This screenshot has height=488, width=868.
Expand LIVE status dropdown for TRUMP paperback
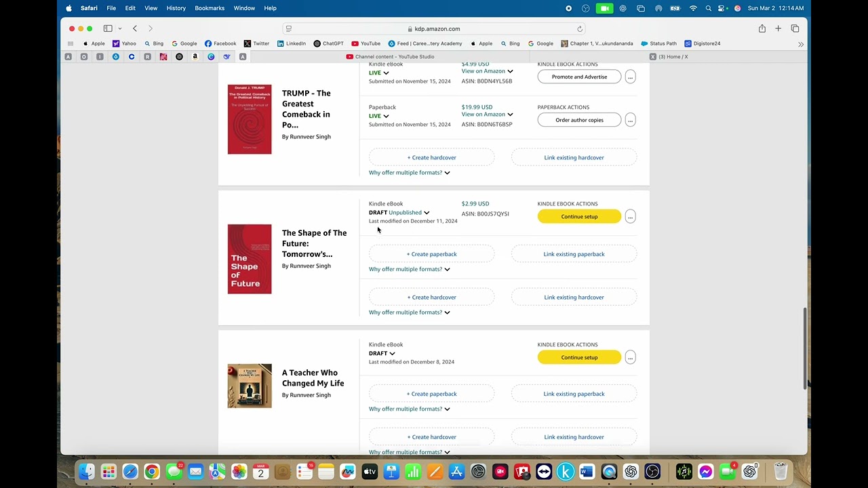tap(386, 116)
